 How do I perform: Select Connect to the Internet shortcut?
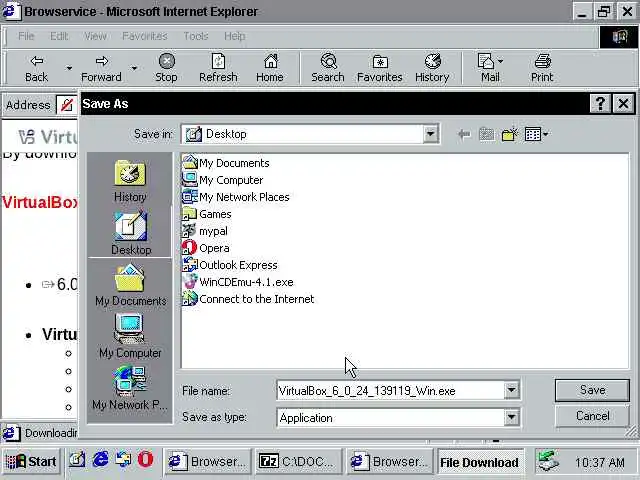tap(249, 299)
